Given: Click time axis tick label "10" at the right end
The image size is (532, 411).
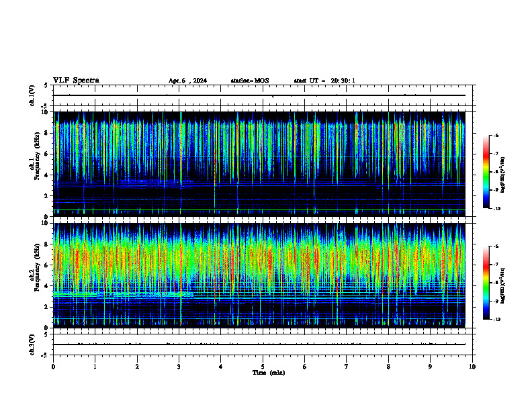Looking at the screenshot, I should click(472, 367).
